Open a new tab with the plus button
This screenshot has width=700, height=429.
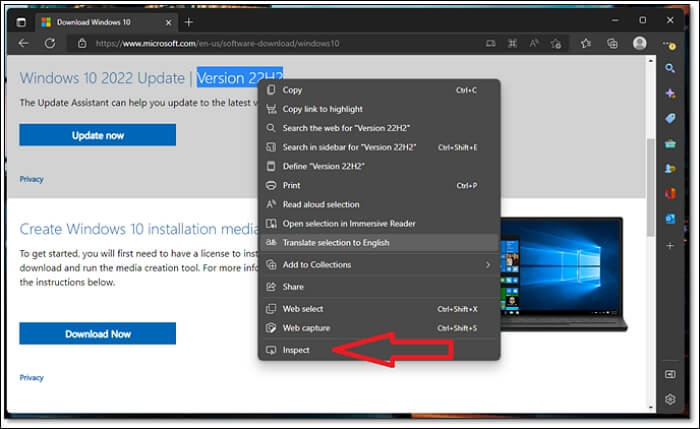pyautogui.click(x=189, y=21)
